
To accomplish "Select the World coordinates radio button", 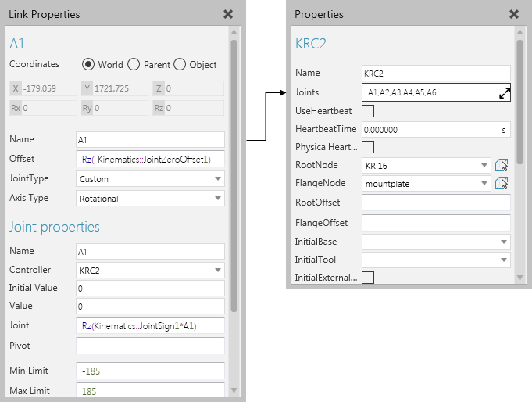I will pos(88,64).
